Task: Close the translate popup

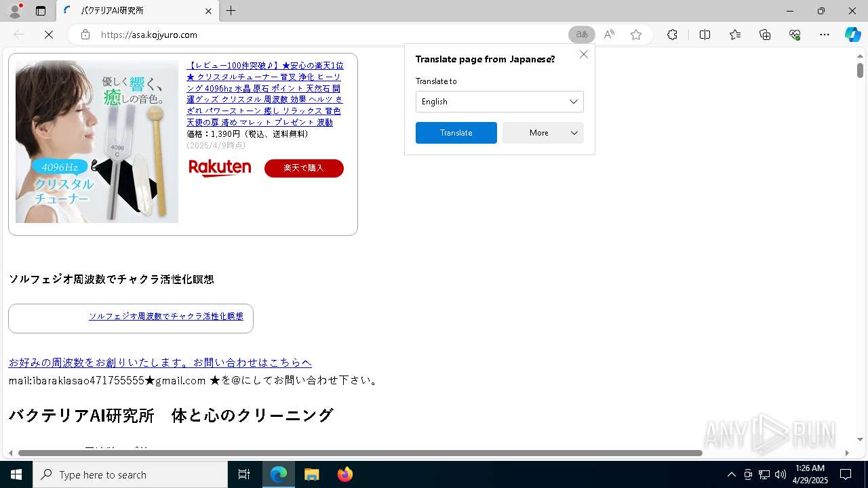Action: point(584,54)
